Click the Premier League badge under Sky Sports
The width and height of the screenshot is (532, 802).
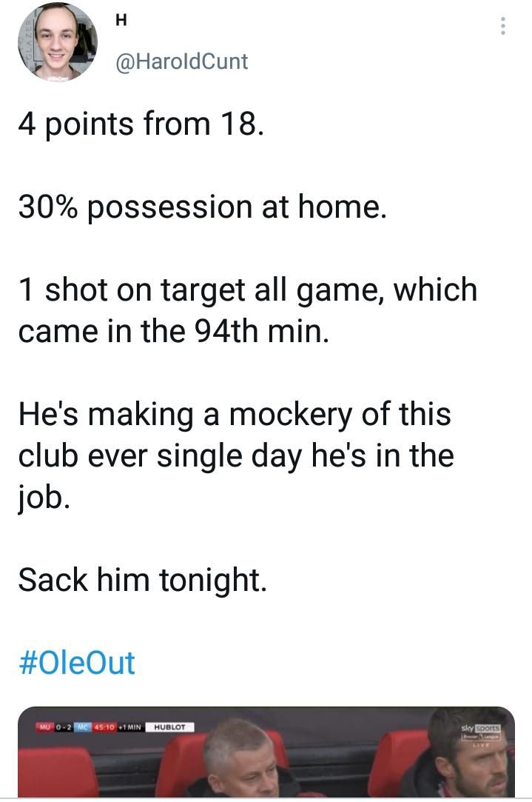tap(480, 736)
